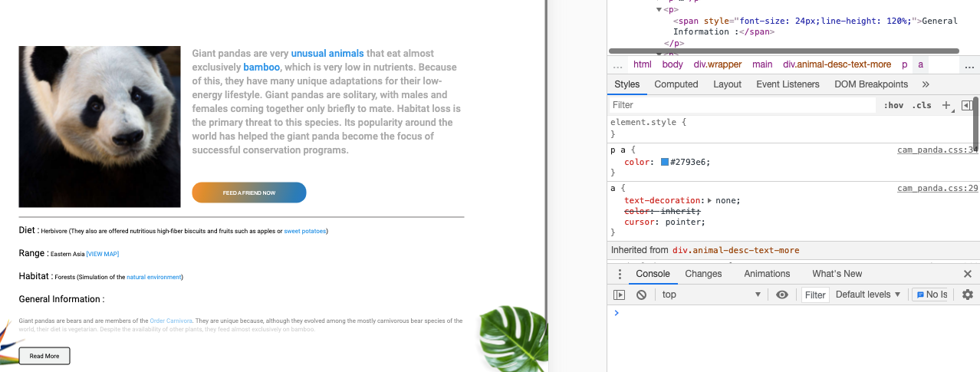Open the Default levels dropdown
The image size is (980, 372).
pos(868,295)
